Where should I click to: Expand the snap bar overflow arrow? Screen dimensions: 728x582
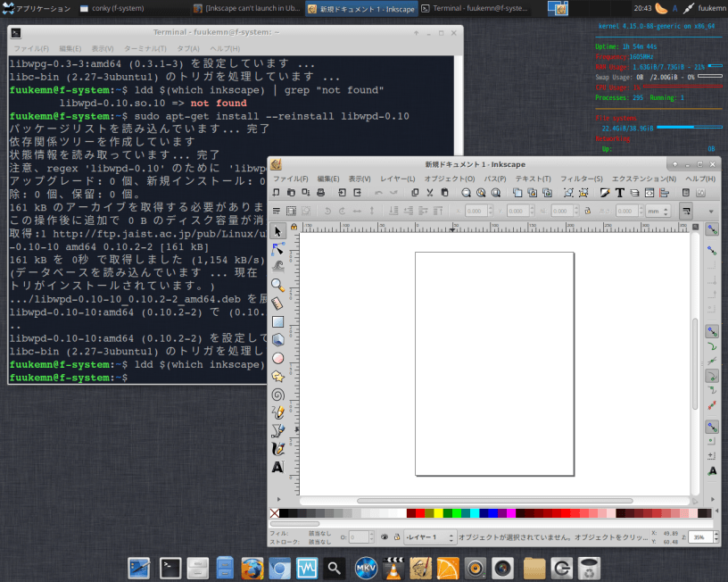712,499
